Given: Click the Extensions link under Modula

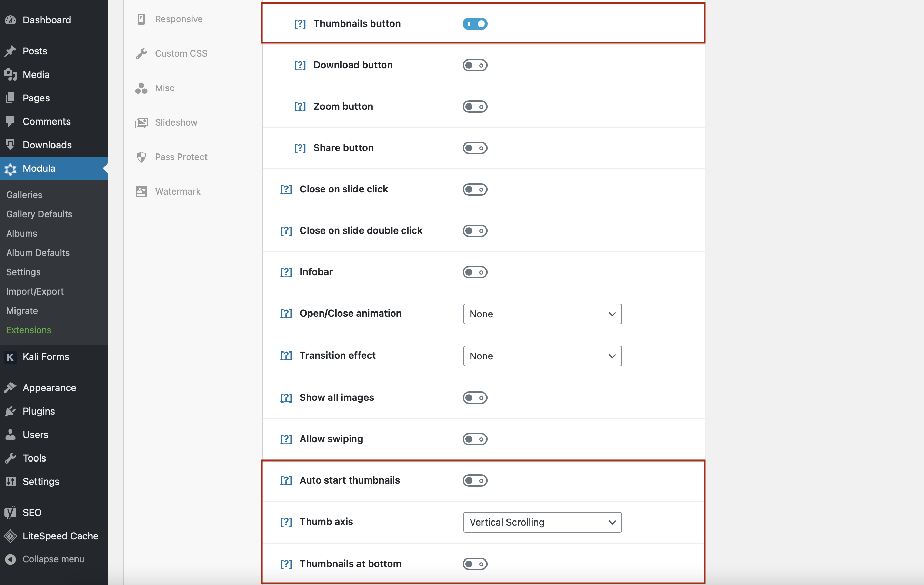Looking at the screenshot, I should (28, 329).
